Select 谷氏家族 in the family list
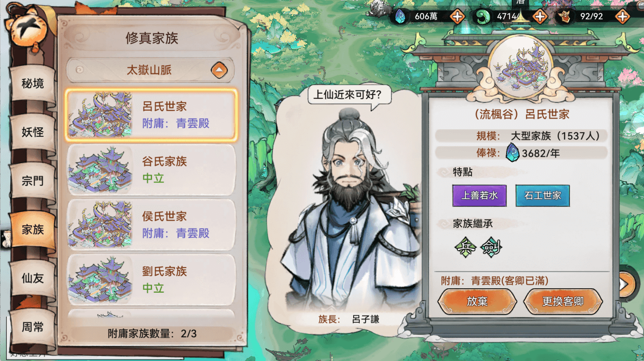Image resolution: width=644 pixels, height=361 pixels. [x=151, y=170]
